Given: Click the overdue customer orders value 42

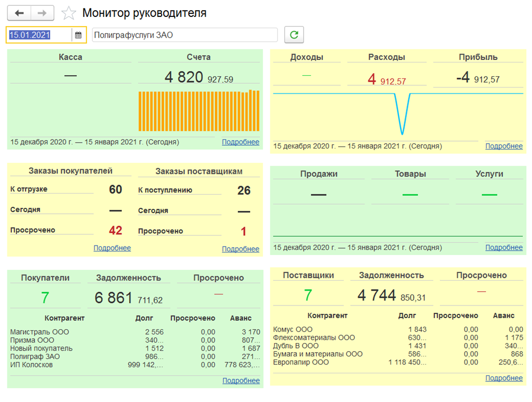Looking at the screenshot, I should 115,231.
